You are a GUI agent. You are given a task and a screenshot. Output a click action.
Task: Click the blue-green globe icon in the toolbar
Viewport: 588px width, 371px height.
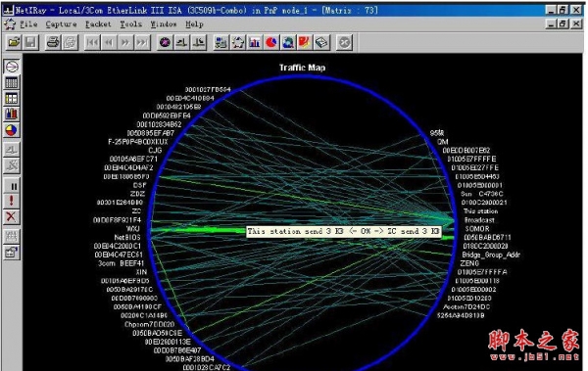point(288,42)
